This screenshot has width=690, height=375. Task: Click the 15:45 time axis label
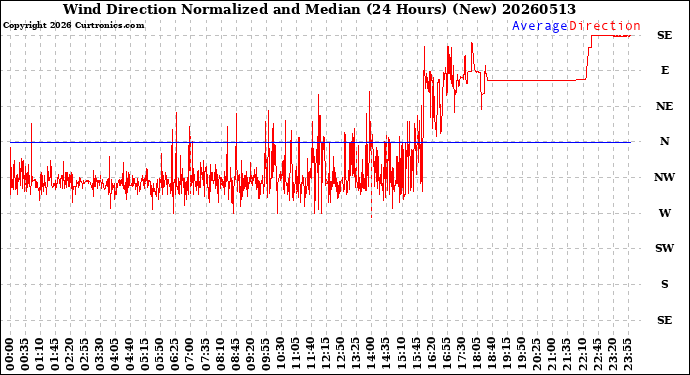point(416,354)
